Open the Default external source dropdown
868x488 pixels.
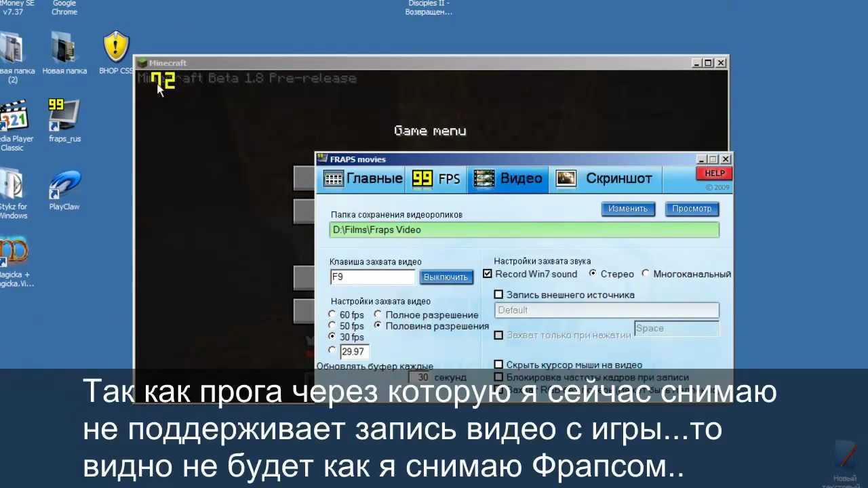(x=607, y=310)
